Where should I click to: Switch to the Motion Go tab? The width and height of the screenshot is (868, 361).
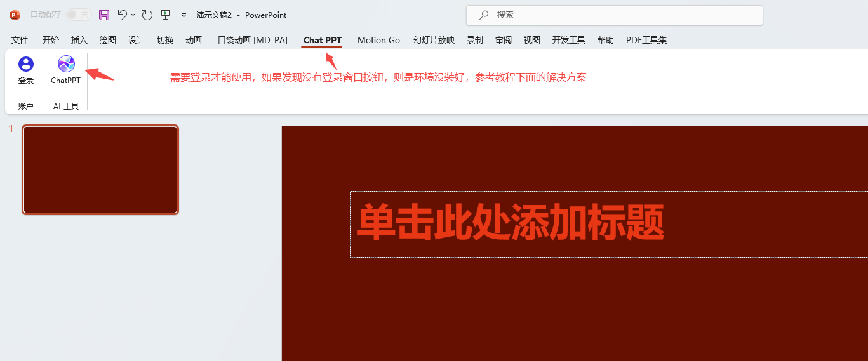[378, 40]
